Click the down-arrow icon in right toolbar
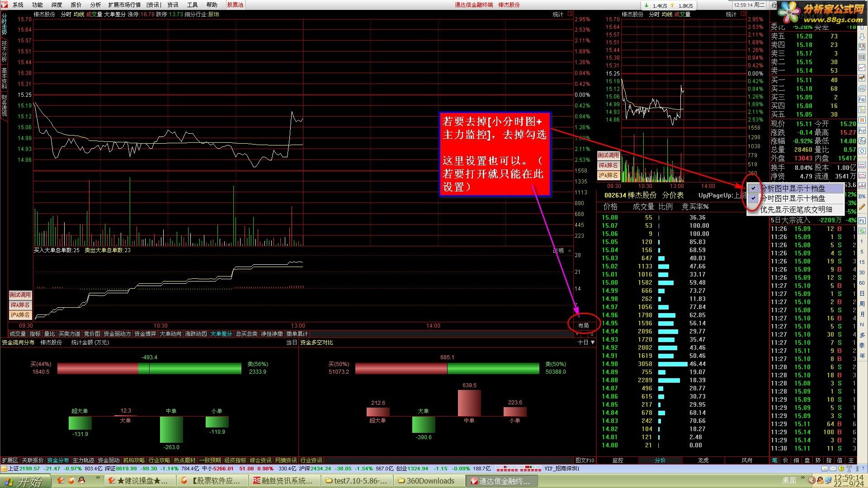 (862, 37)
